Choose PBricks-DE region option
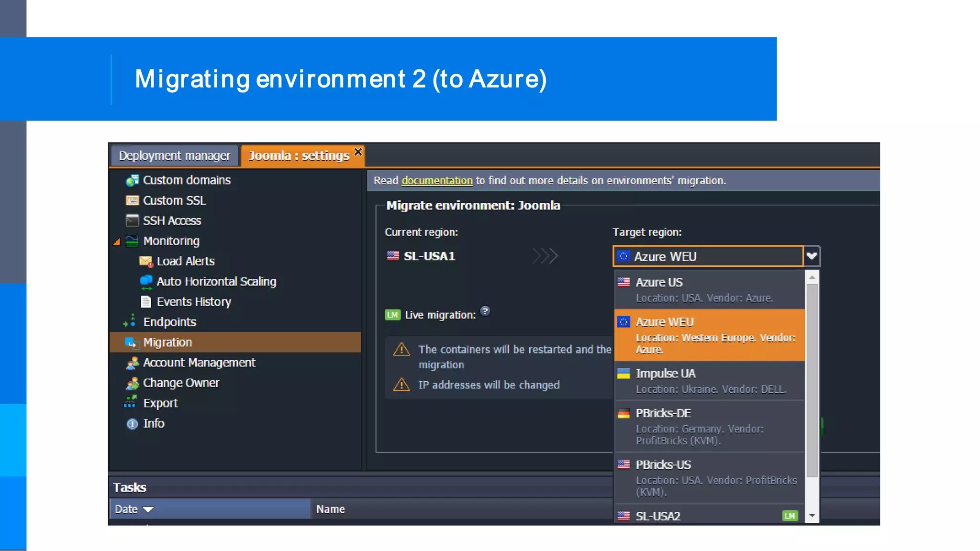This screenshot has height=551, width=980. 710,426
